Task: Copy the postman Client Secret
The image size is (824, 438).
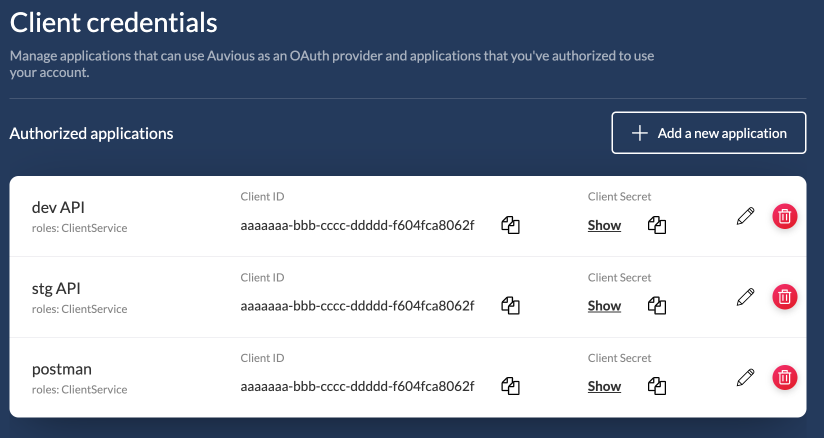Action: click(x=657, y=385)
